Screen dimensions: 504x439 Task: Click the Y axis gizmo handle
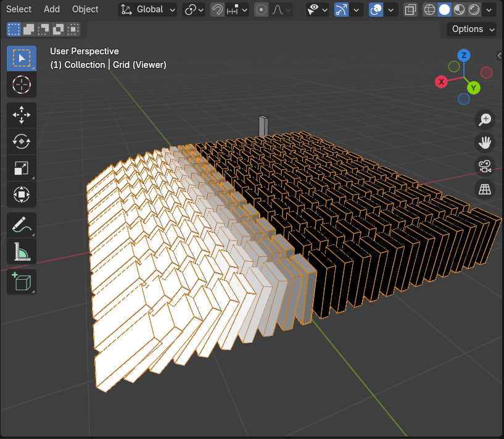point(474,88)
